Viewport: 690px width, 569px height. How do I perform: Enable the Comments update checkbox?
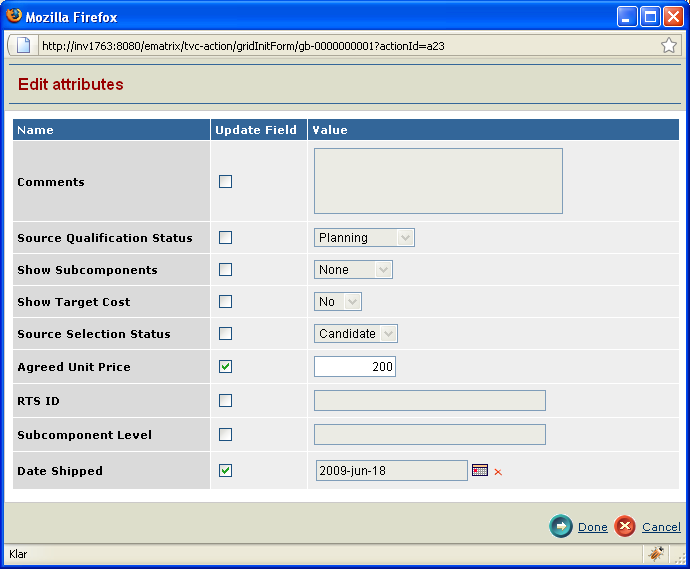pos(225,182)
